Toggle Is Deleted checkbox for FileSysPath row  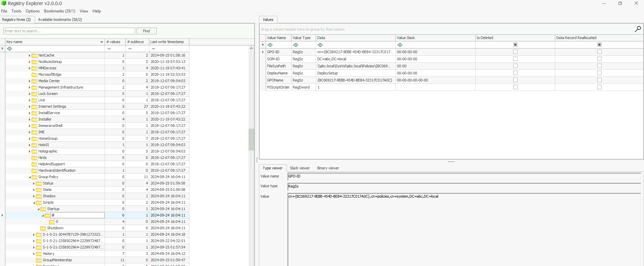click(x=515, y=66)
